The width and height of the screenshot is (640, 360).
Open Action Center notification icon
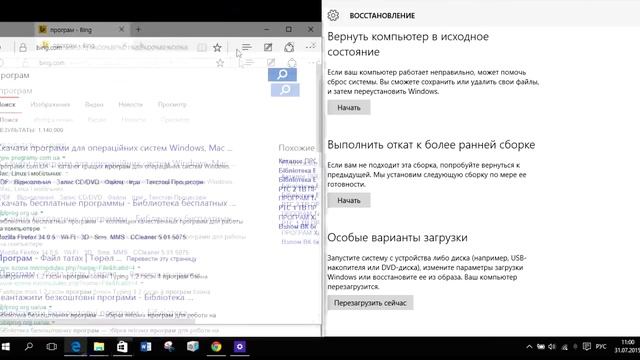pyautogui.click(x=587, y=347)
